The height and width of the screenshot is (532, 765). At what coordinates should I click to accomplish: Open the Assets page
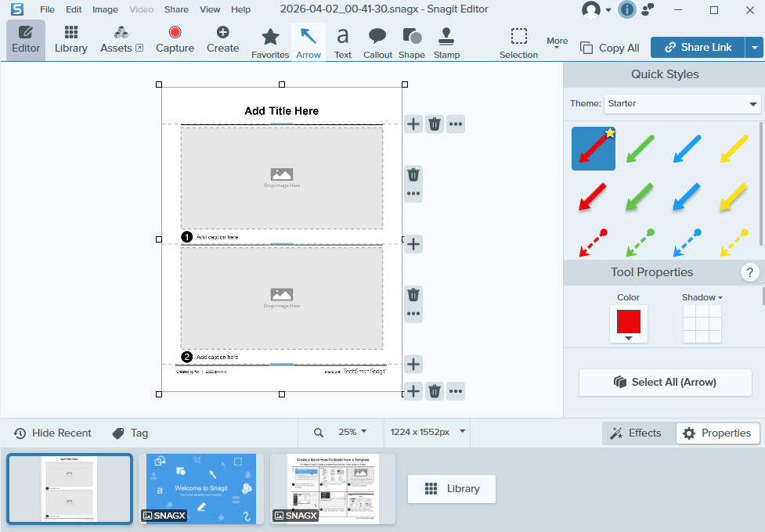click(121, 41)
